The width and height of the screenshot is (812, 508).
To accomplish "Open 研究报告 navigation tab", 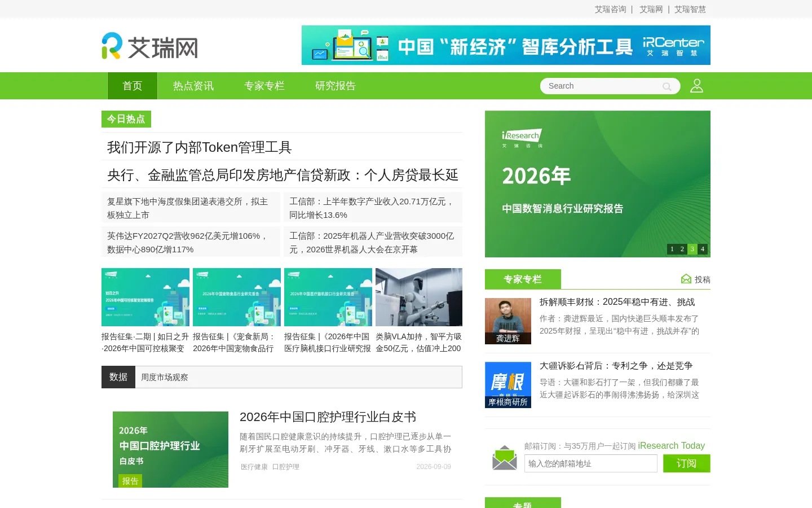I will pyautogui.click(x=336, y=86).
